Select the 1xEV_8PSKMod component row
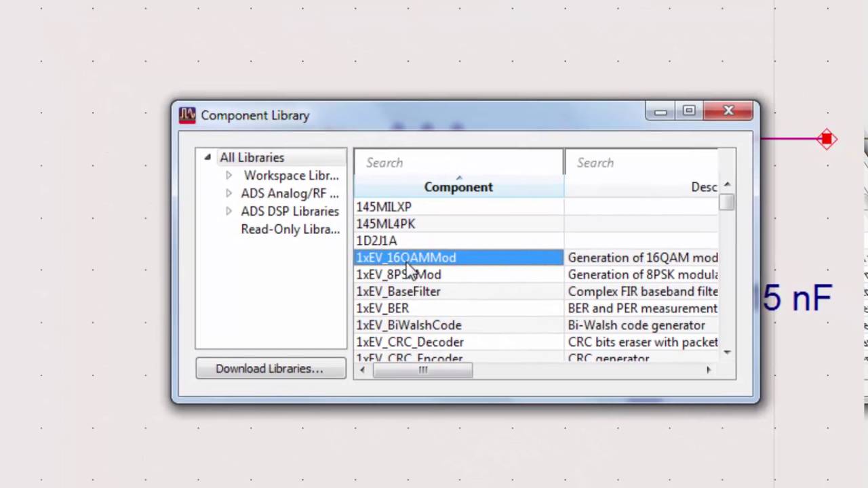This screenshot has height=488, width=868. 458,274
